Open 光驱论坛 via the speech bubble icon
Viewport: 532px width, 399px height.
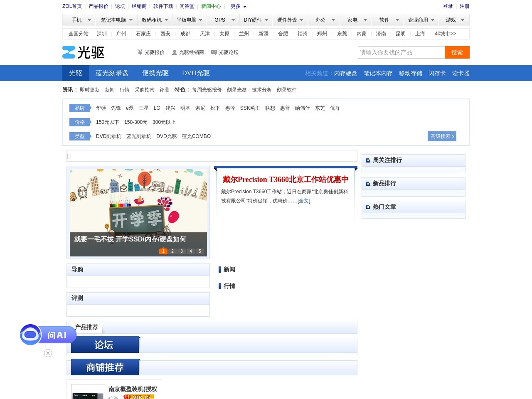click(x=213, y=52)
